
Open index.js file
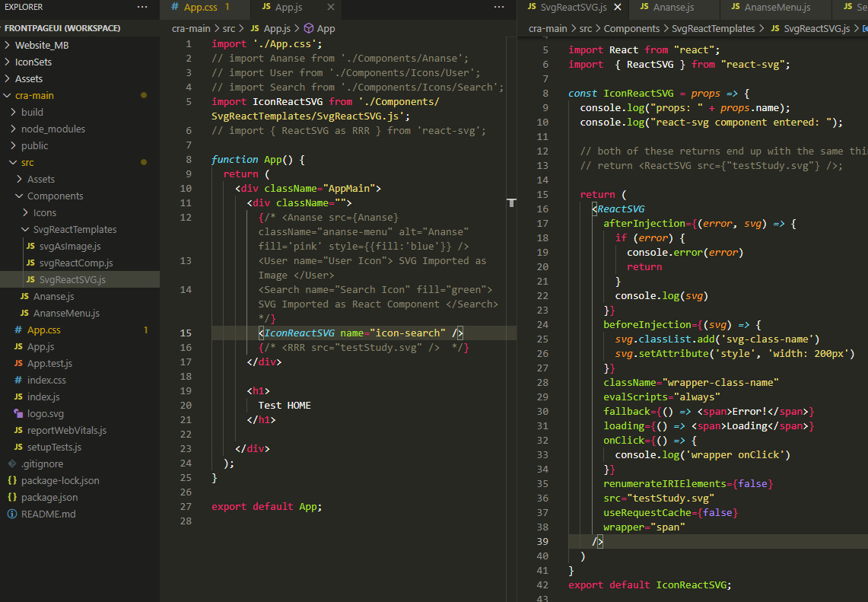click(80, 397)
